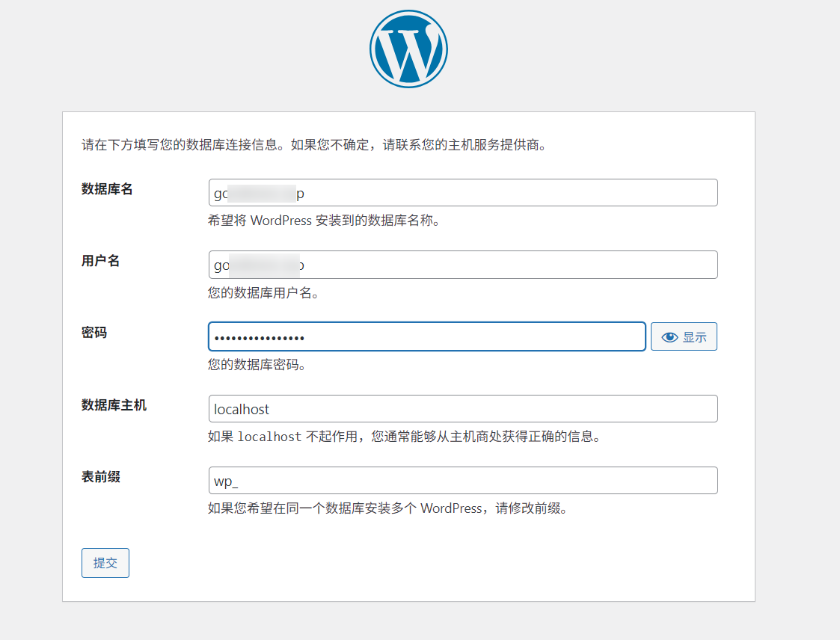The width and height of the screenshot is (840, 640).
Task: Click the 密码 label
Action: [x=93, y=333]
